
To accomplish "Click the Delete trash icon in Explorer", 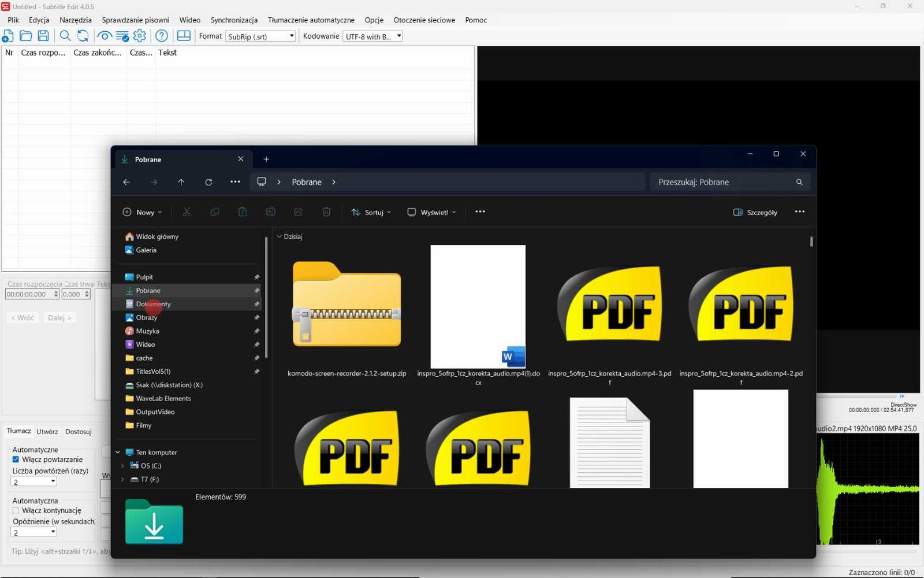I will (326, 212).
